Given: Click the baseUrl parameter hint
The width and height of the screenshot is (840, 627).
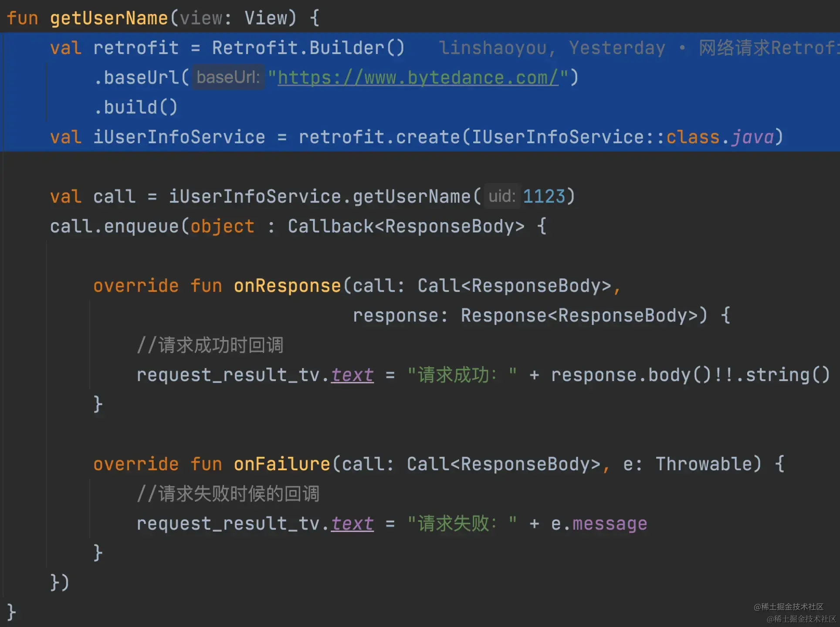Looking at the screenshot, I should (228, 78).
